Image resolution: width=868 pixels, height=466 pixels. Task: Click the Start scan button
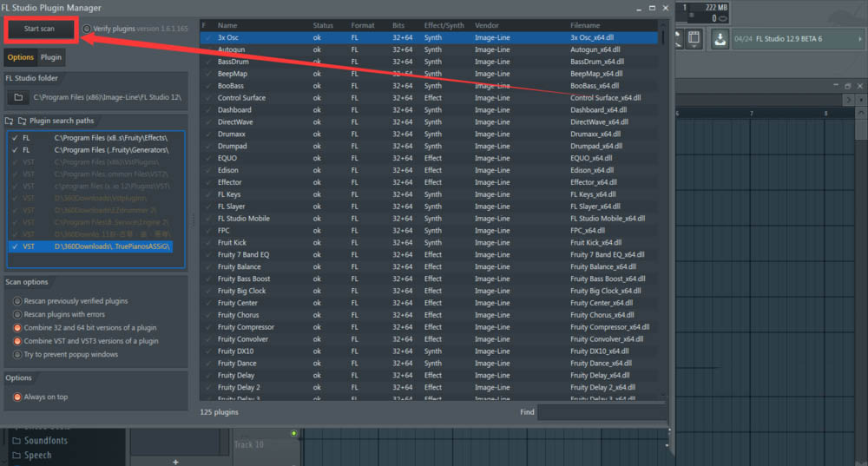pos(39,29)
